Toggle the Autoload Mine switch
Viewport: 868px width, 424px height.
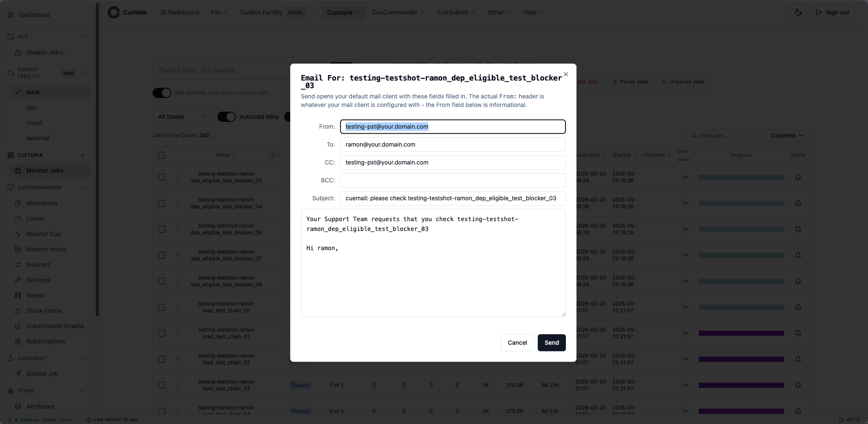tap(227, 117)
